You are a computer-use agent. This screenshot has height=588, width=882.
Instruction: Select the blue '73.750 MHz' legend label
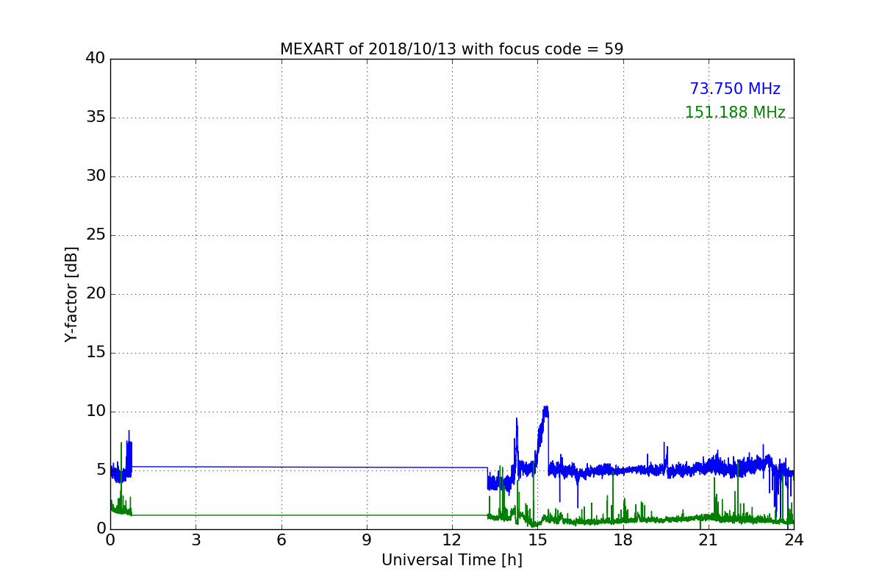(x=735, y=89)
